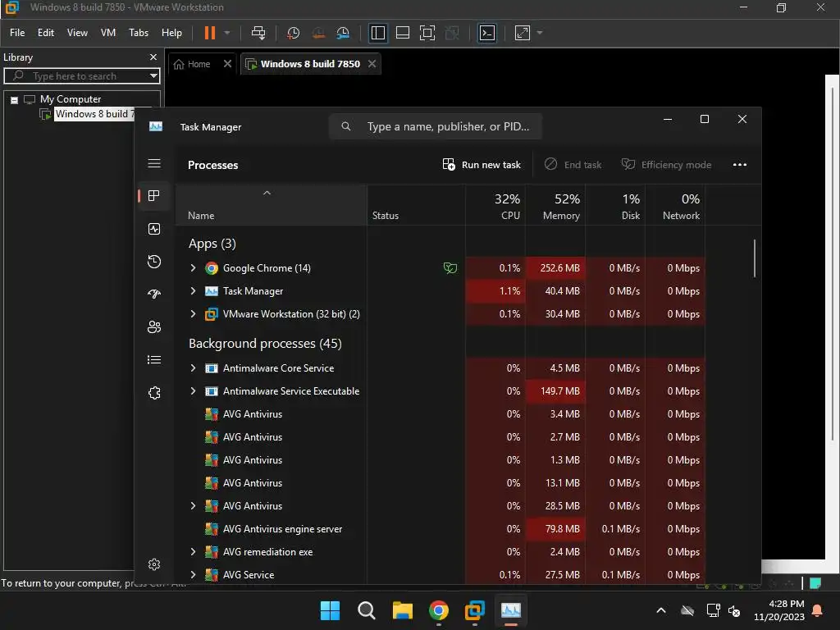
Task: Enter VMware full screen mode icon
Action: pos(427,33)
